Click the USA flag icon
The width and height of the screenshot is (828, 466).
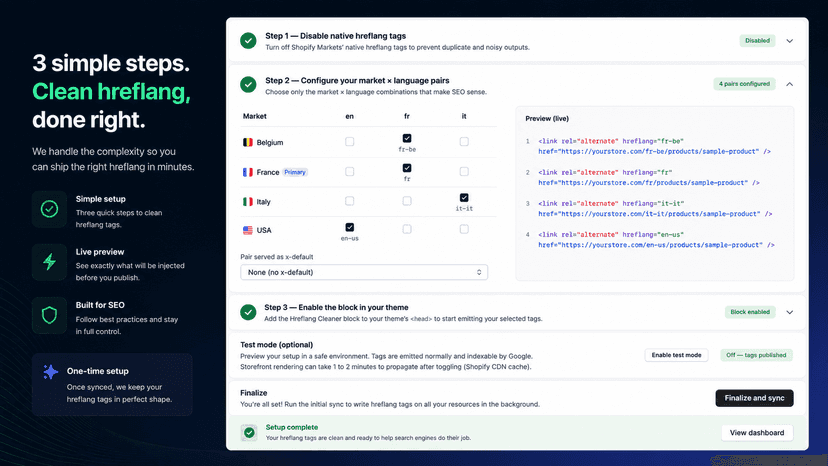(x=248, y=230)
